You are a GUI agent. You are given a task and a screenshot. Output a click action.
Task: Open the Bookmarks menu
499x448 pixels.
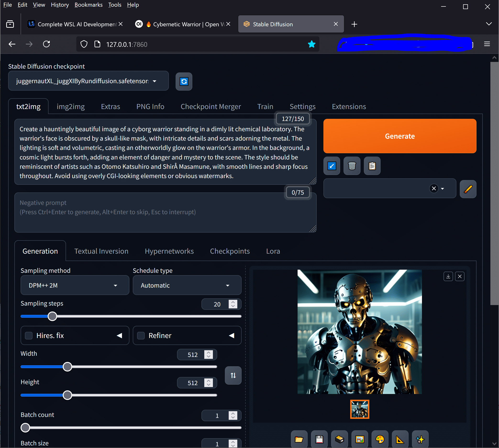(89, 5)
